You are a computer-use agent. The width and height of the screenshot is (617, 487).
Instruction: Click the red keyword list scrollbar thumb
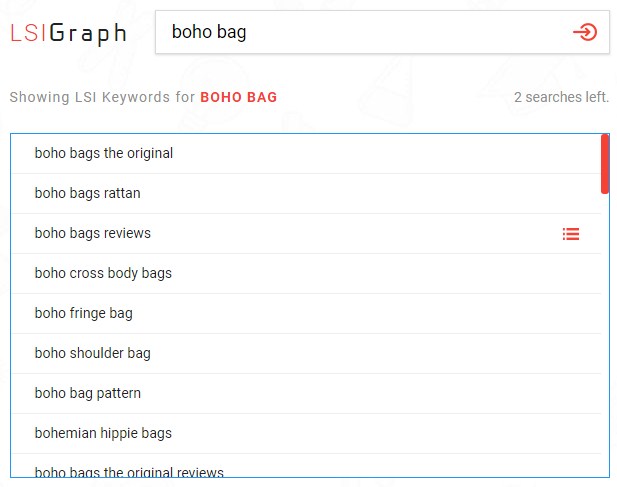(605, 164)
